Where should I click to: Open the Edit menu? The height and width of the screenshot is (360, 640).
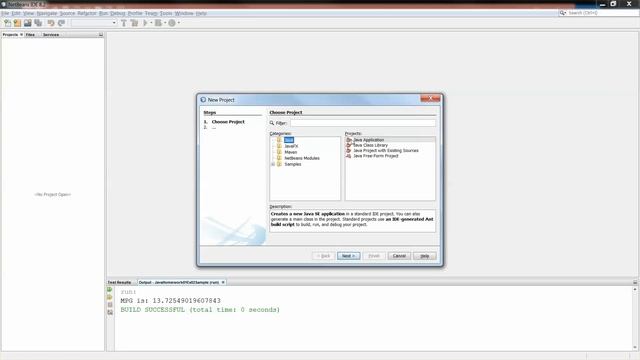coord(16,13)
